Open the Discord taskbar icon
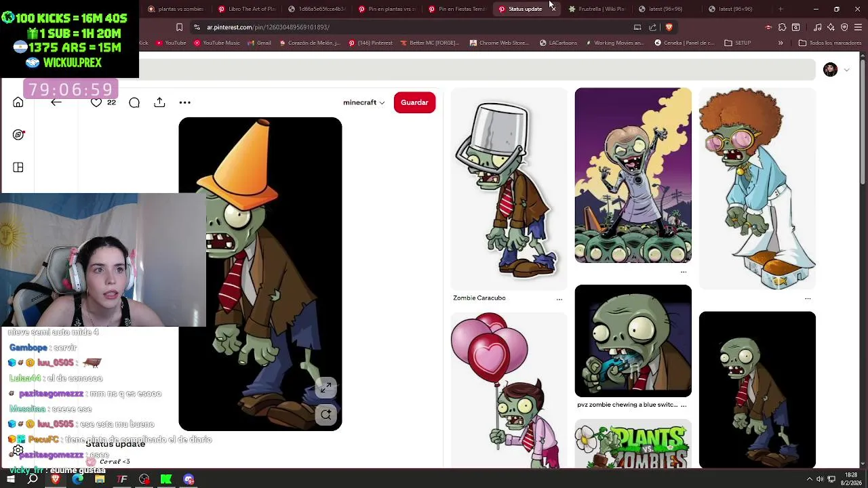Viewport: 868px width, 488px height. tap(189, 479)
